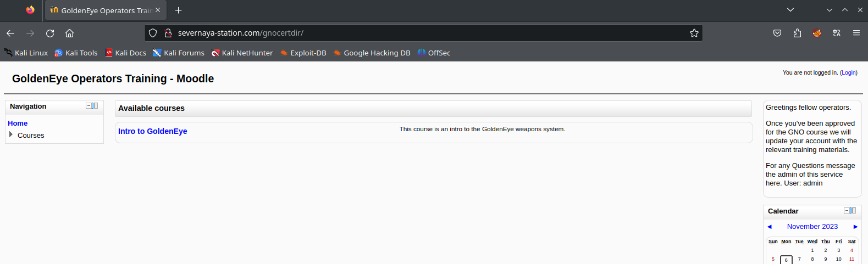The height and width of the screenshot is (264, 868).
Task: Reload the current page
Action: pos(50,33)
